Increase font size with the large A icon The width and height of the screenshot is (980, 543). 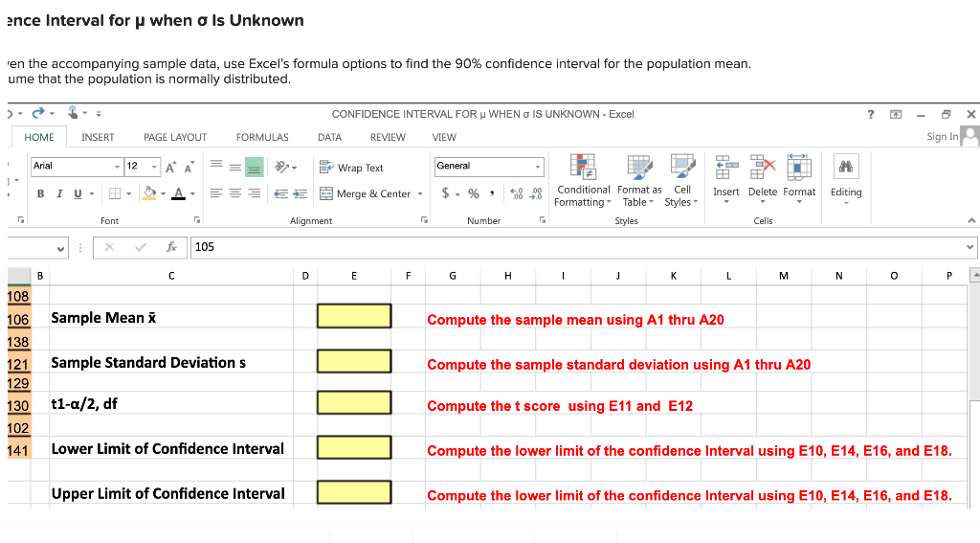pyautogui.click(x=170, y=167)
